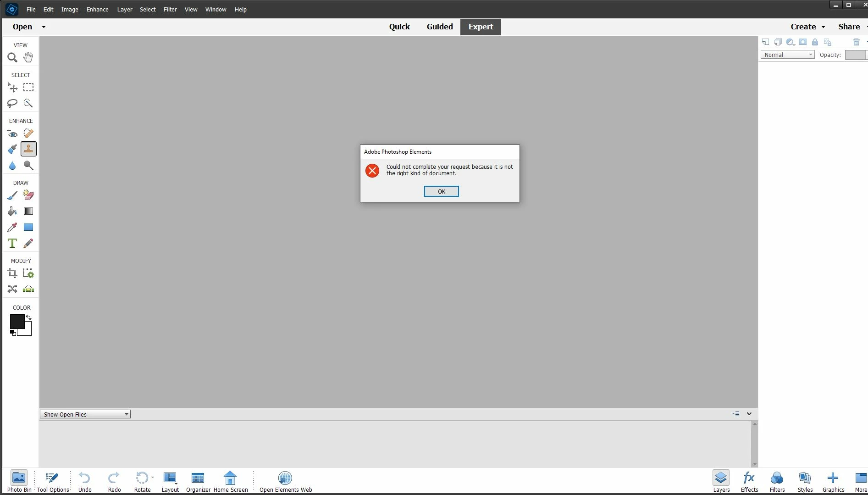The height and width of the screenshot is (495, 868).
Task: Select the Smart Brush tool
Action: point(12,149)
